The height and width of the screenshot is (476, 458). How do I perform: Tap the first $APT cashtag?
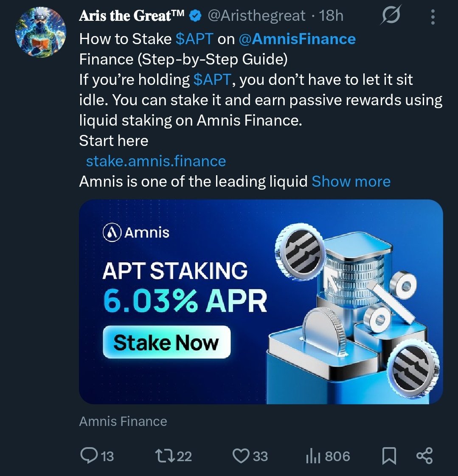[194, 39]
